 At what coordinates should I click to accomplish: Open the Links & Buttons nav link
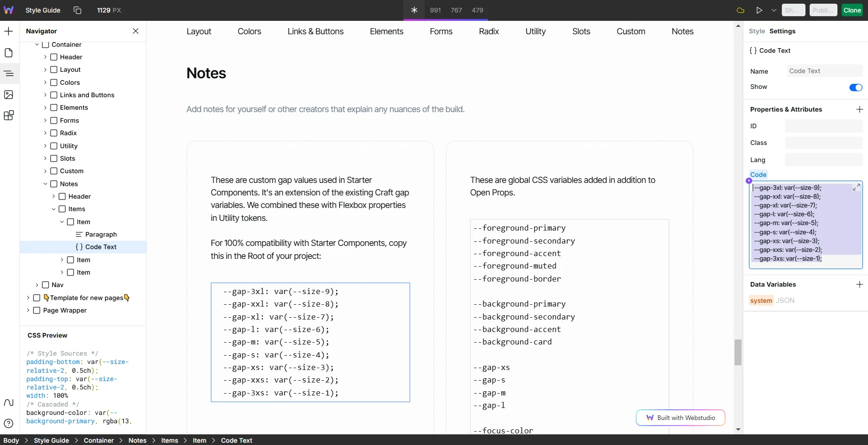[315, 31]
